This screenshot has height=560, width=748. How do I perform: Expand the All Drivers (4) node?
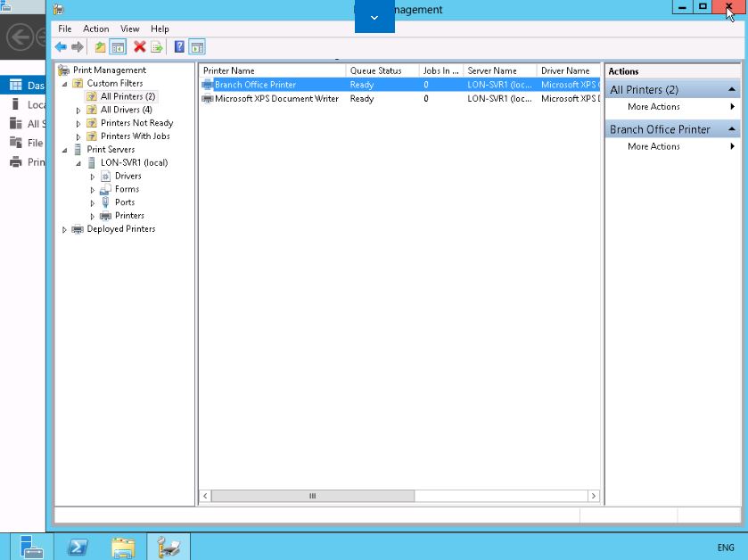78,111
